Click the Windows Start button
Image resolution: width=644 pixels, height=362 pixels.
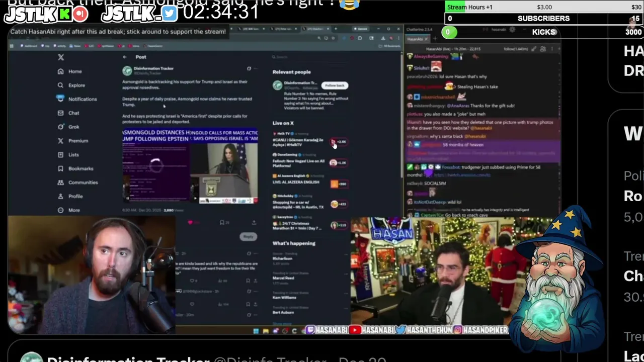click(256, 331)
